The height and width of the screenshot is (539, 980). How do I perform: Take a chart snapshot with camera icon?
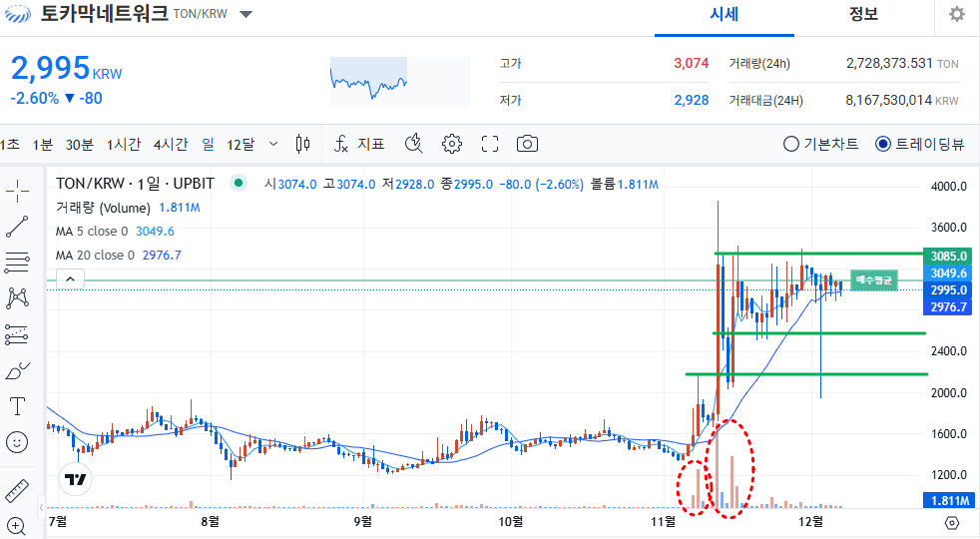pyautogui.click(x=528, y=144)
